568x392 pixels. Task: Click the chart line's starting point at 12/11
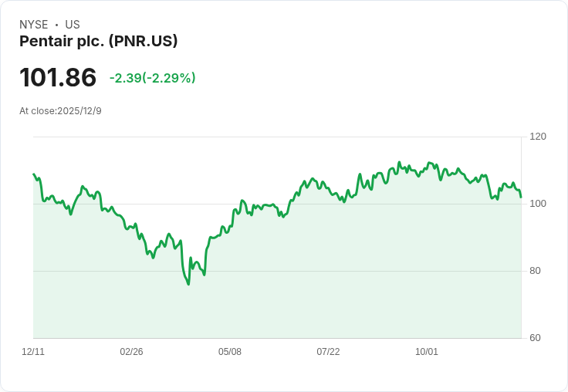point(34,174)
